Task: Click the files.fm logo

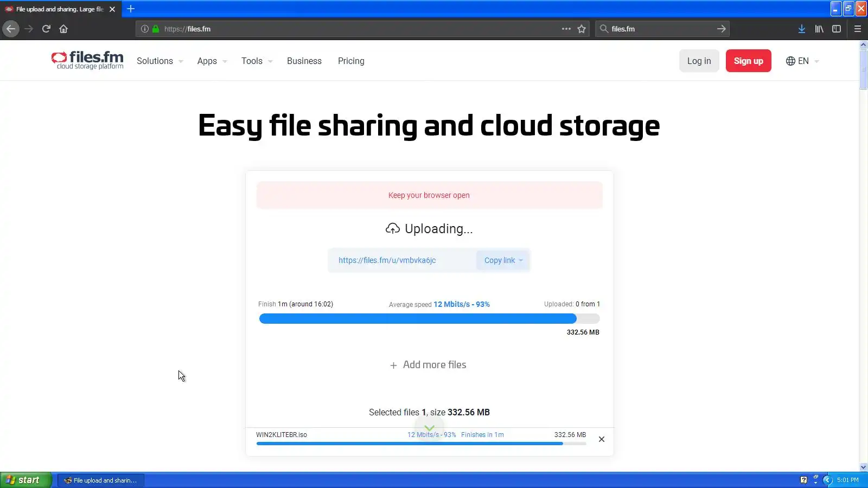Action: pyautogui.click(x=87, y=60)
